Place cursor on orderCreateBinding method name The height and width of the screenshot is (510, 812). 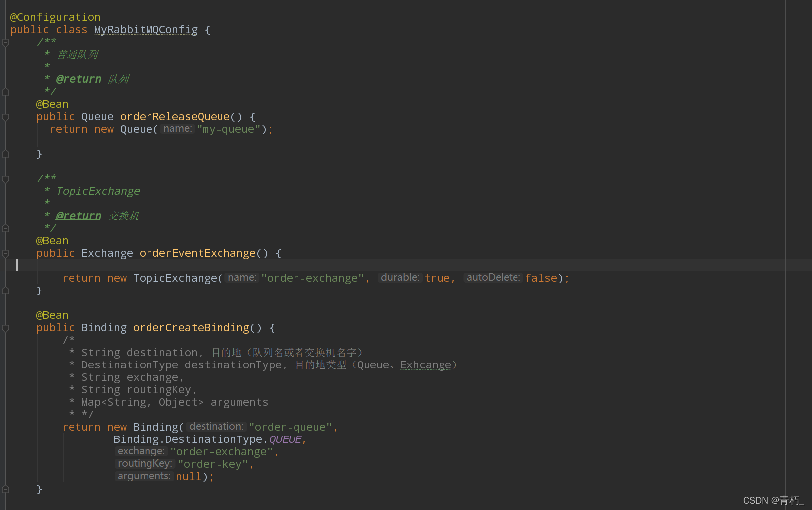[191, 328]
